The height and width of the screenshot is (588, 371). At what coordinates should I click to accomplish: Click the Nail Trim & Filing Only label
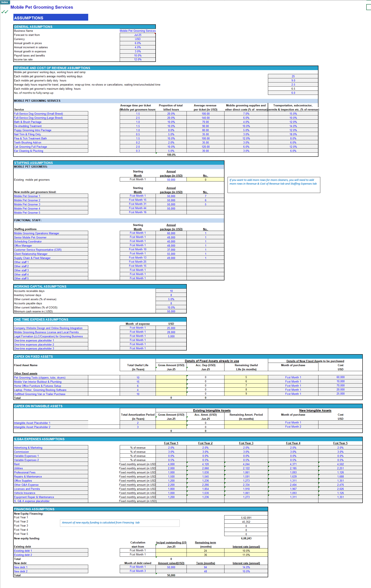(x=50, y=134)
